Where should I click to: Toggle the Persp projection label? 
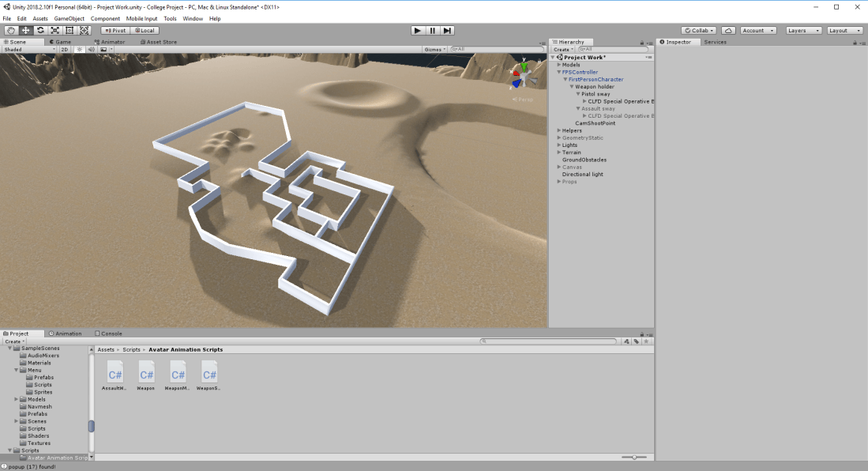click(x=523, y=100)
